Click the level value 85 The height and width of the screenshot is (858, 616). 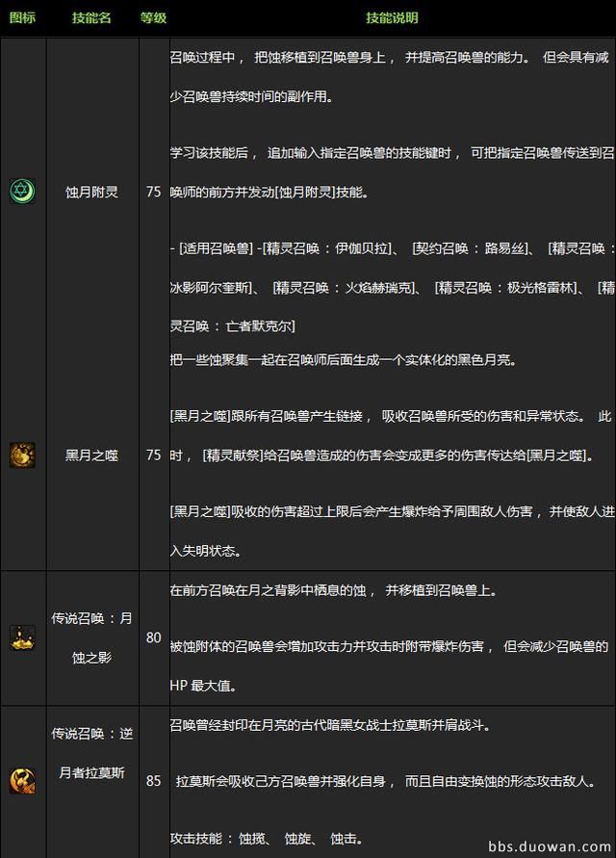coord(154,781)
